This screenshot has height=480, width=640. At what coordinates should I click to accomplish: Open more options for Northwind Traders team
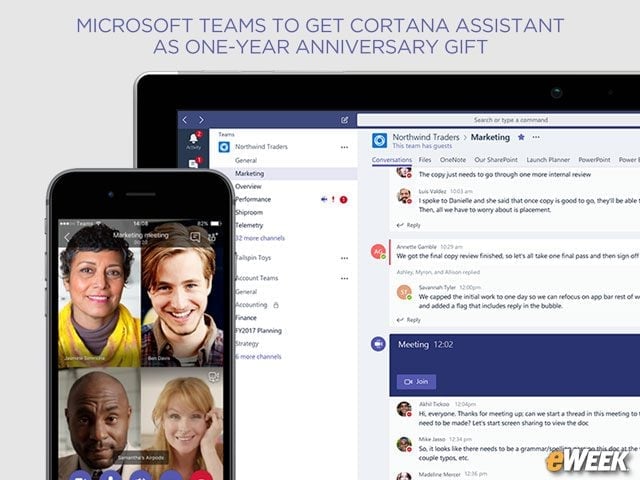pos(344,147)
